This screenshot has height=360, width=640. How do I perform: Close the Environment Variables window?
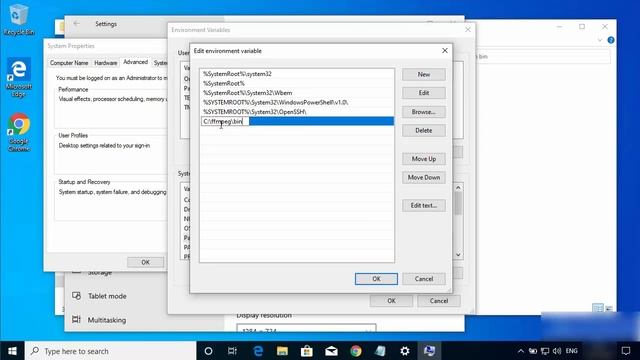coord(468,29)
